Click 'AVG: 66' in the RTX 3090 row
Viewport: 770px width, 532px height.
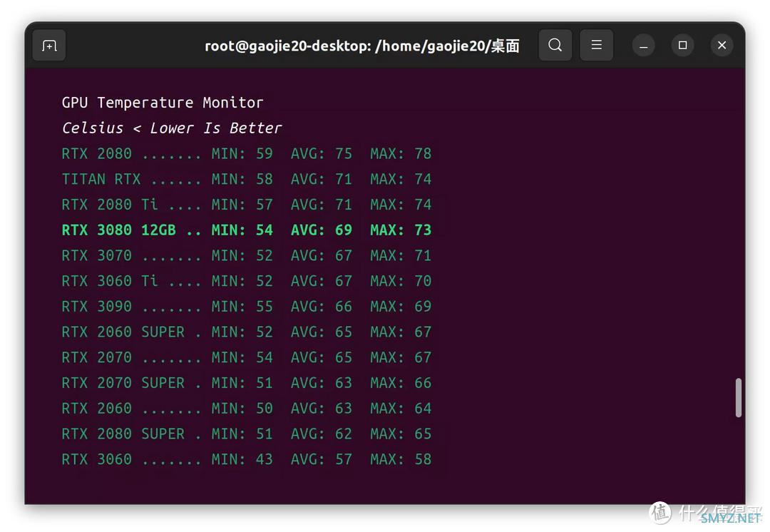click(321, 307)
